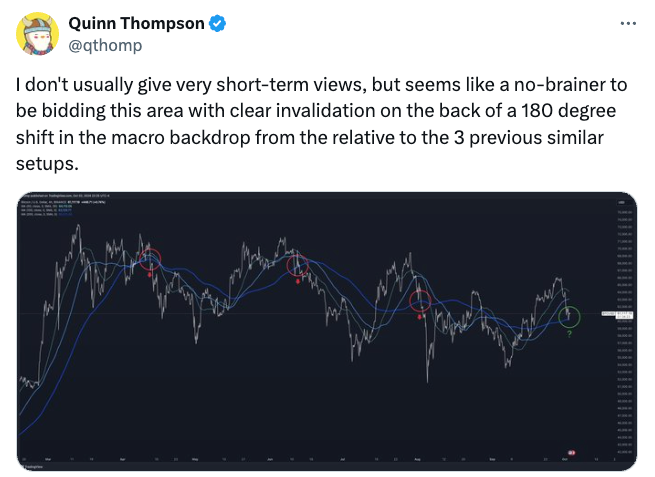Click the USD currency label atop price axis
655x477 pixels.
click(621, 202)
